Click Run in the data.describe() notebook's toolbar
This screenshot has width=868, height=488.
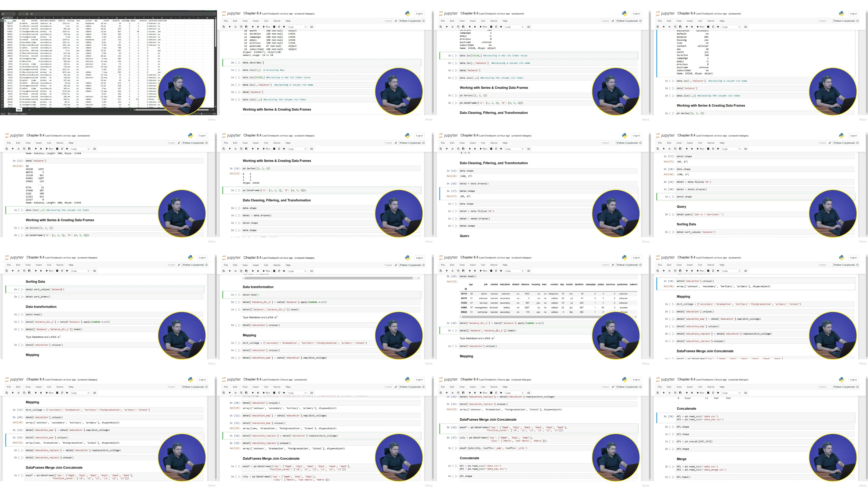click(267, 27)
